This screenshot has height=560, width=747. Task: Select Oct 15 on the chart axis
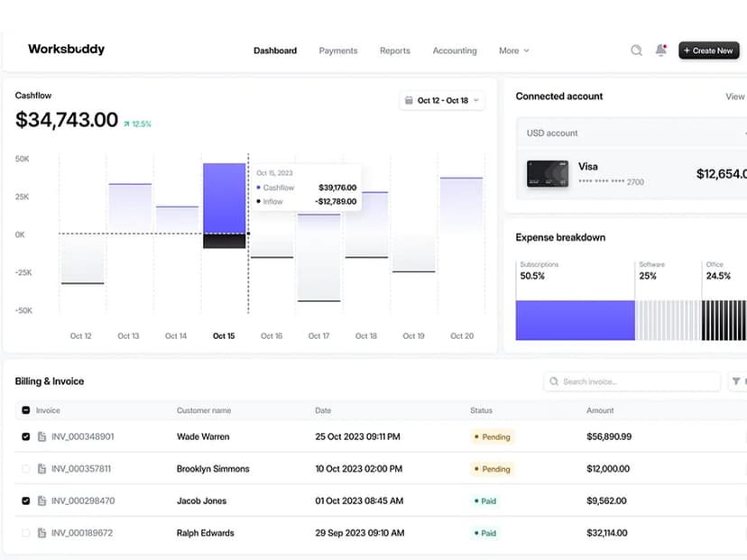[224, 335]
